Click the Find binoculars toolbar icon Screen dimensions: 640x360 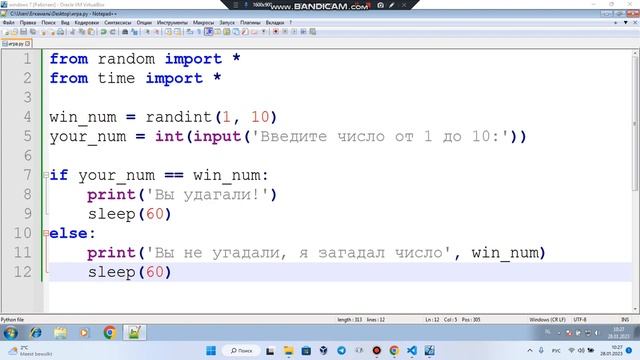coord(125,32)
